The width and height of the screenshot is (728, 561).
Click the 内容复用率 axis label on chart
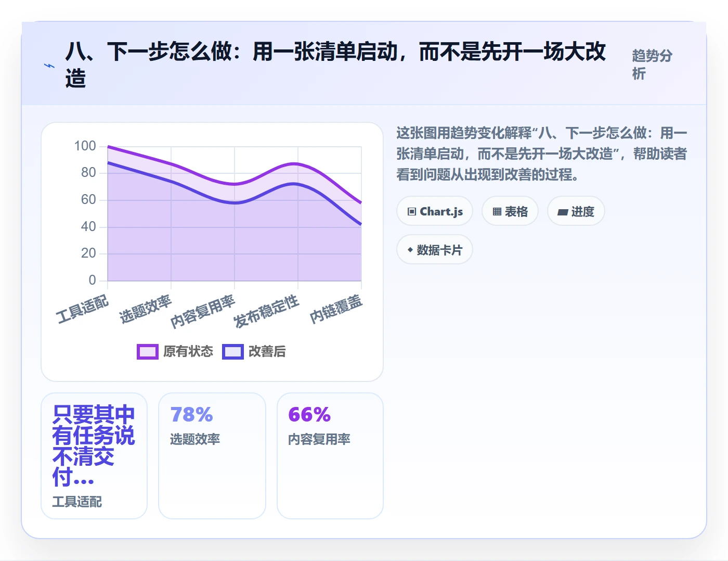203,312
